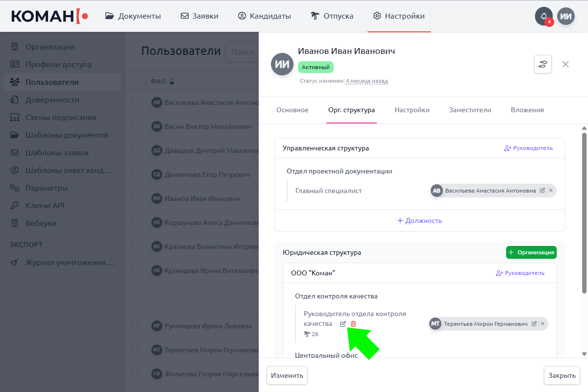588x392 pixels.
Task: Toggle the select-all users checkbox
Action: [x=135, y=81]
